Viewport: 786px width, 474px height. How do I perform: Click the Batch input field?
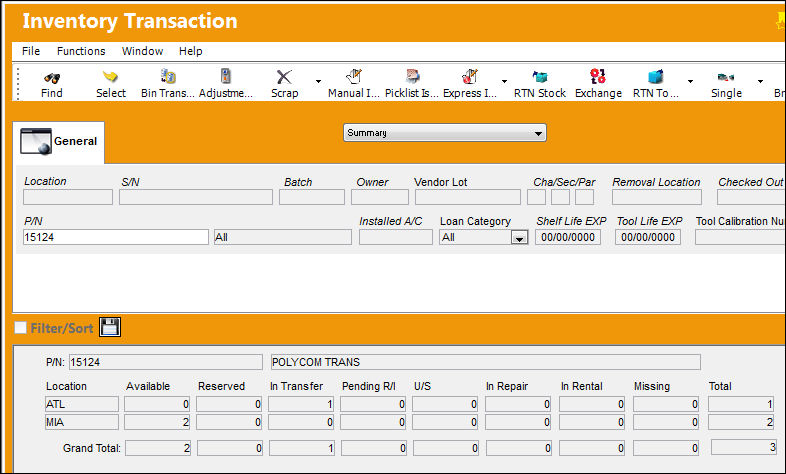312,197
